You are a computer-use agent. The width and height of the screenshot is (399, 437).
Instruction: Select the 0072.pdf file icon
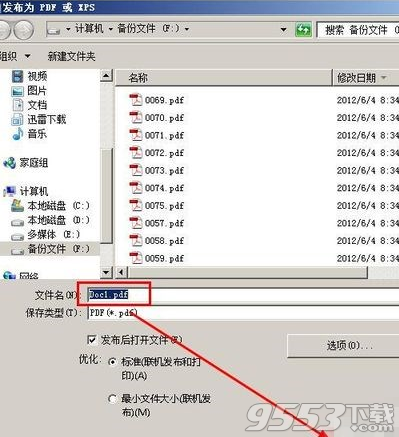(x=136, y=153)
